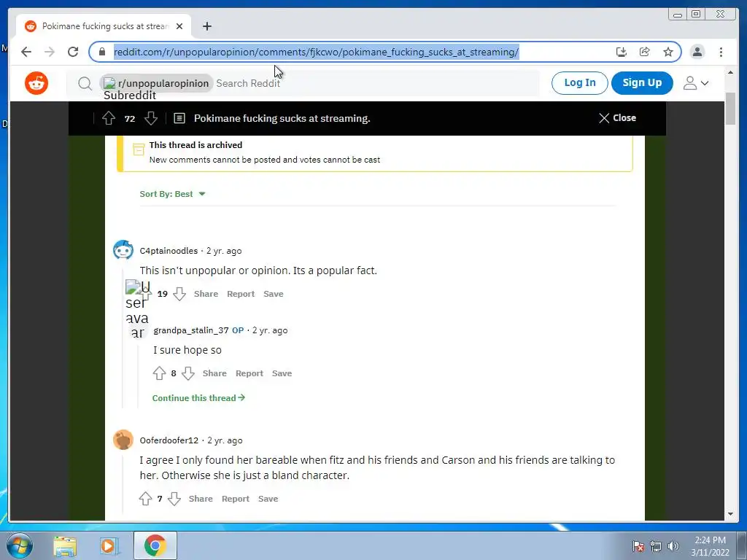Open Ooferdoofer12's user profile link

pyautogui.click(x=169, y=440)
